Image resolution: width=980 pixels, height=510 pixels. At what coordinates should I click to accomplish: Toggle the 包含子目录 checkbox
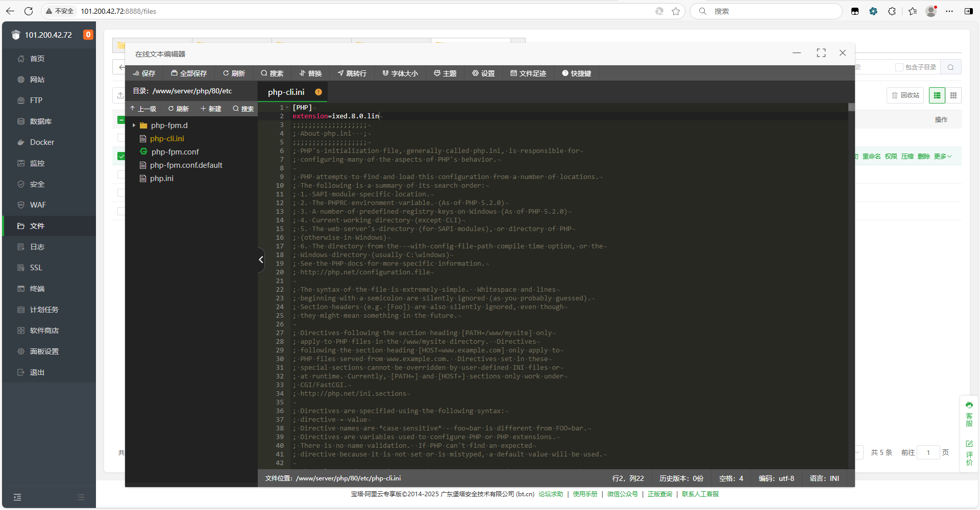point(899,67)
